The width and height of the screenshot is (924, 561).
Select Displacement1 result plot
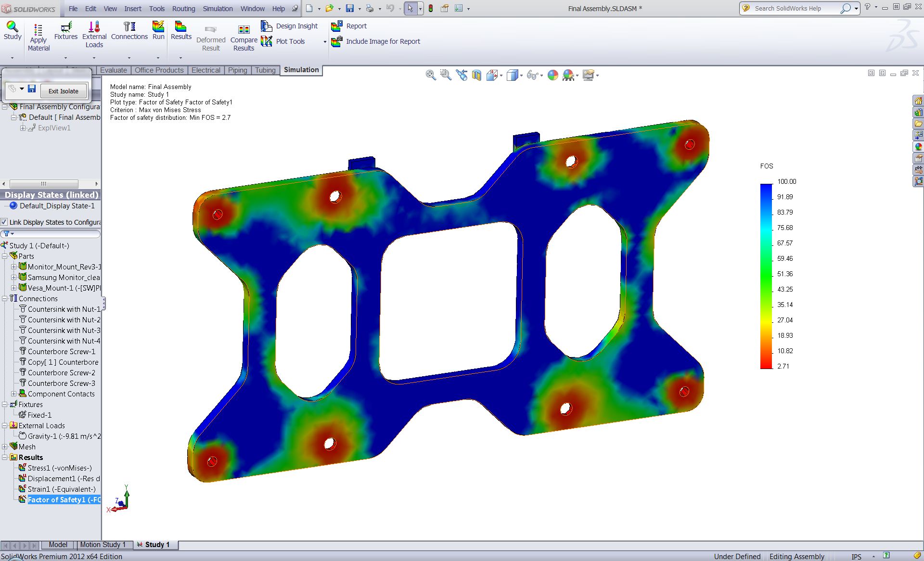[59, 478]
